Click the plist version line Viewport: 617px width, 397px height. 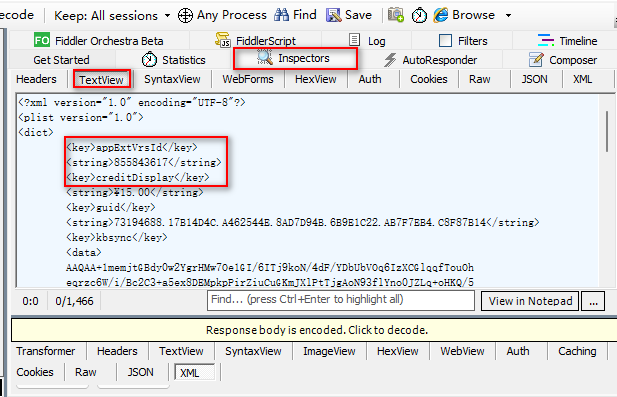[81, 117]
